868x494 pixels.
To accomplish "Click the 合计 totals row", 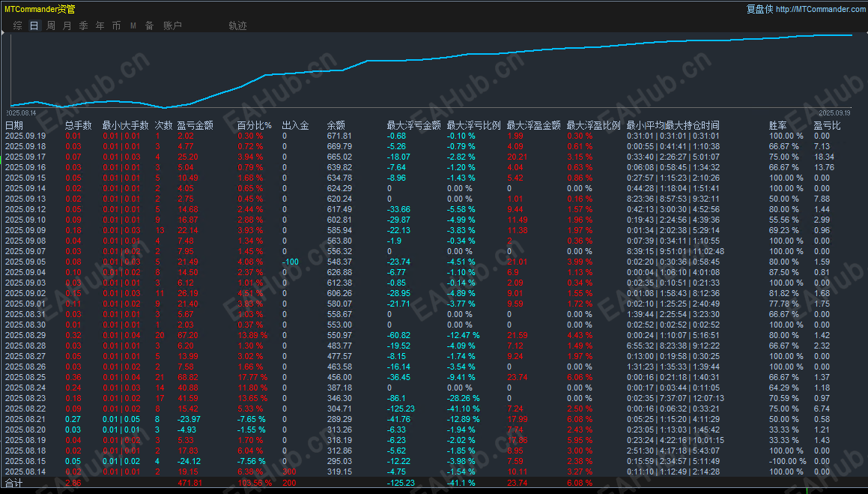I will click(x=434, y=483).
